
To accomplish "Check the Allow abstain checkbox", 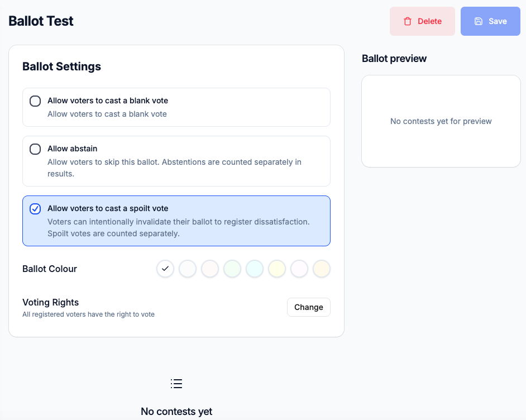I will (35, 149).
